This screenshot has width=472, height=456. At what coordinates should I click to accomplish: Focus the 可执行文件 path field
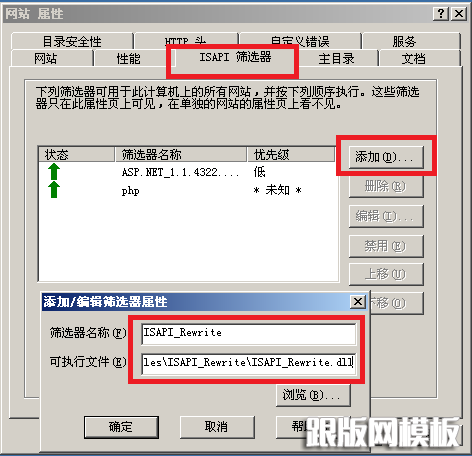249,363
